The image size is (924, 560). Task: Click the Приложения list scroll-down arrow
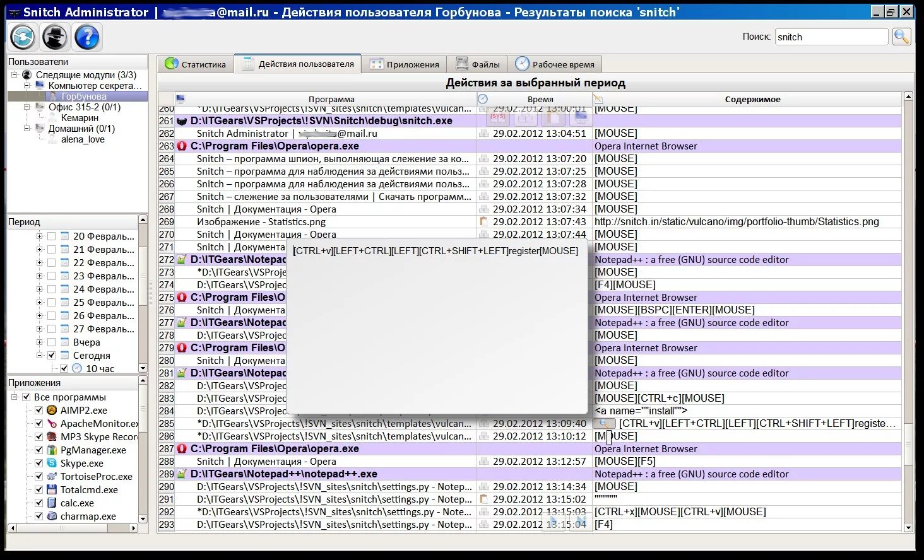point(143,518)
